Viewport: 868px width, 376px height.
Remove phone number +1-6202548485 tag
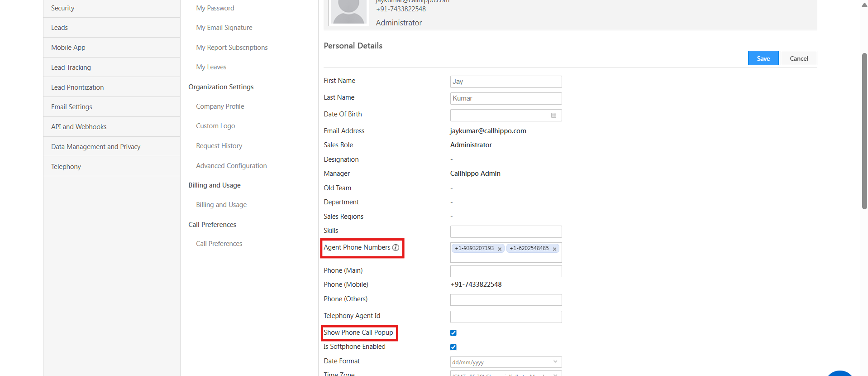pos(554,249)
